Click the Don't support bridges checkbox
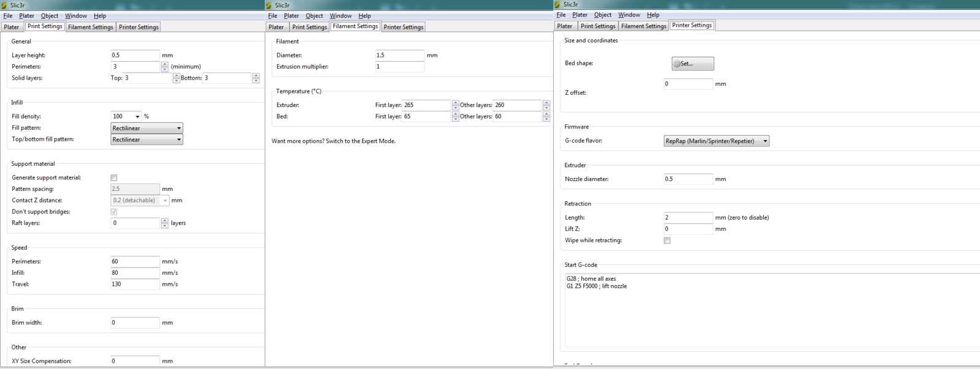Viewport: 980px width, 369px height. coord(114,212)
